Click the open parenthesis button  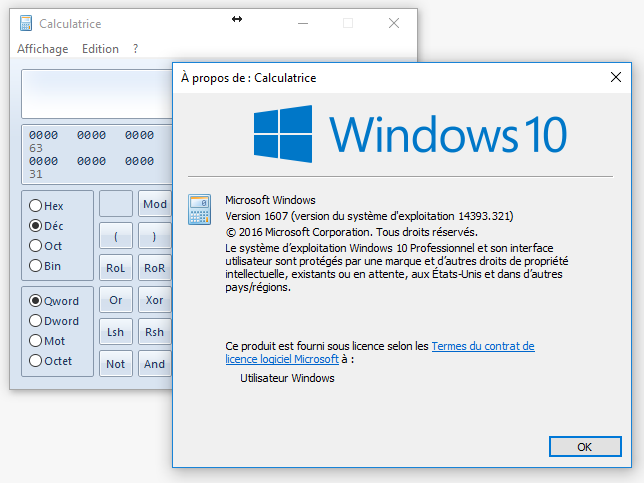coord(116,236)
